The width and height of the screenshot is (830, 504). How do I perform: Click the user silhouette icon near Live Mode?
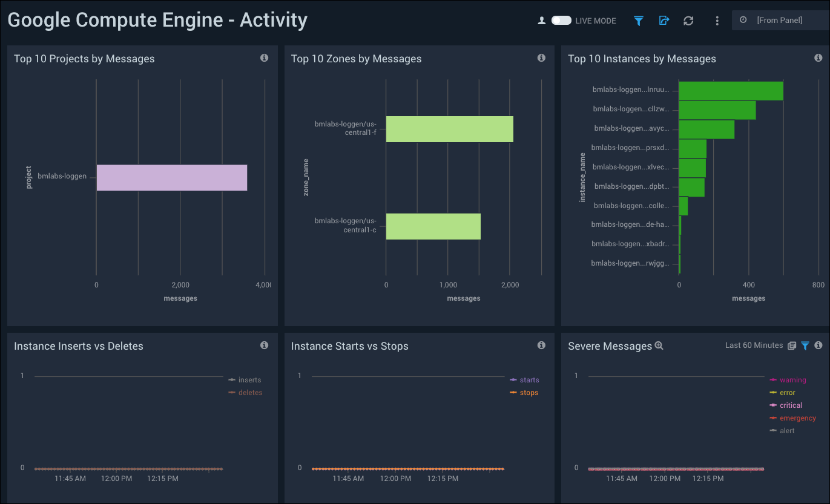(x=541, y=20)
